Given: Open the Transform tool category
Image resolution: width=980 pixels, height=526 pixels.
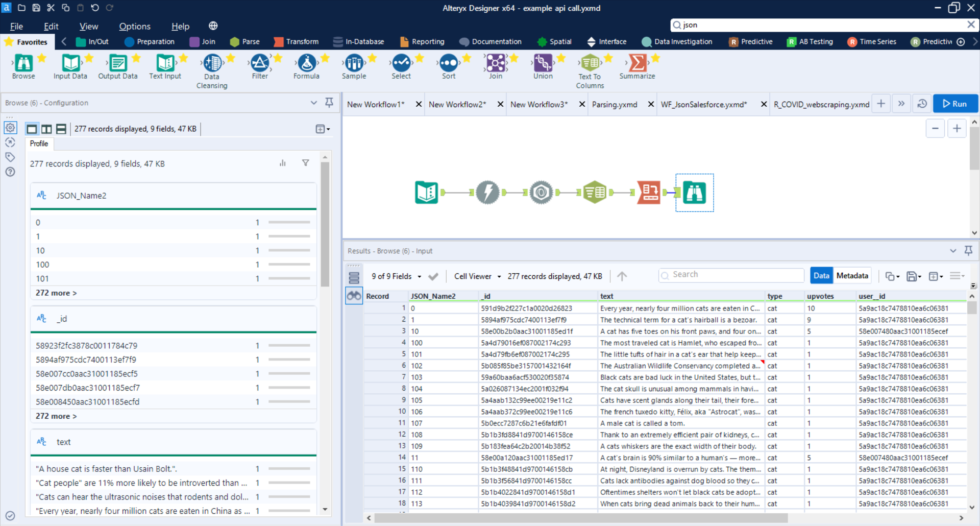Looking at the screenshot, I should 297,42.
